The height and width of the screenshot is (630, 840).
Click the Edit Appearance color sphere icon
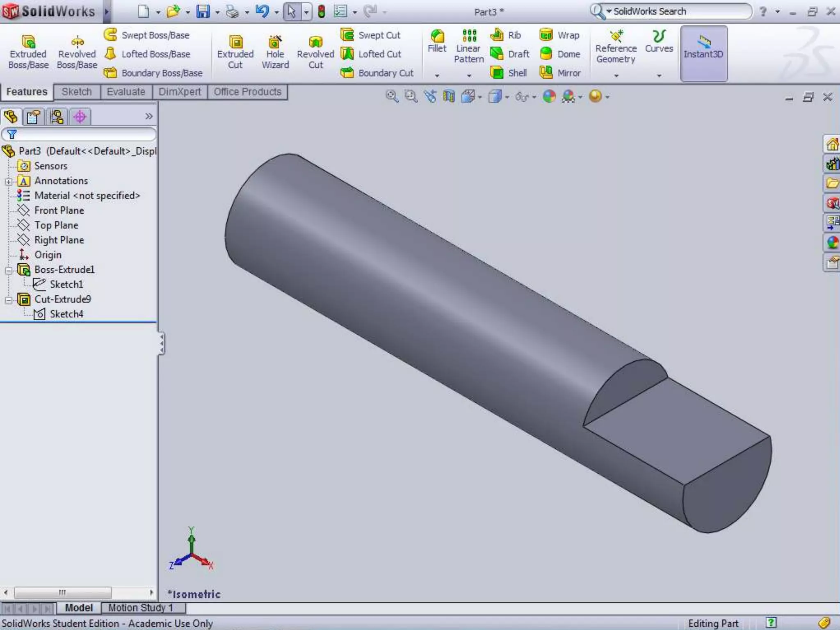tap(549, 96)
